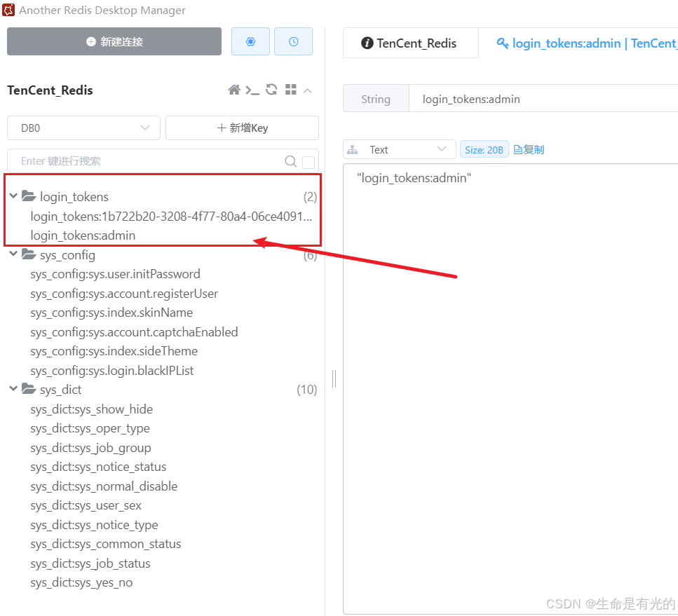Open the settings gear icon
The image size is (678, 616).
[x=250, y=41]
